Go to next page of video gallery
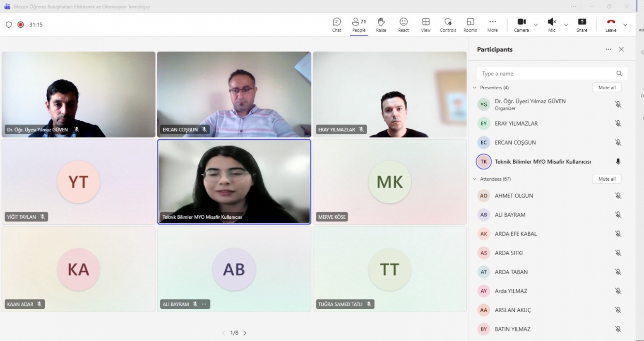This screenshot has height=341, width=644. [x=245, y=333]
